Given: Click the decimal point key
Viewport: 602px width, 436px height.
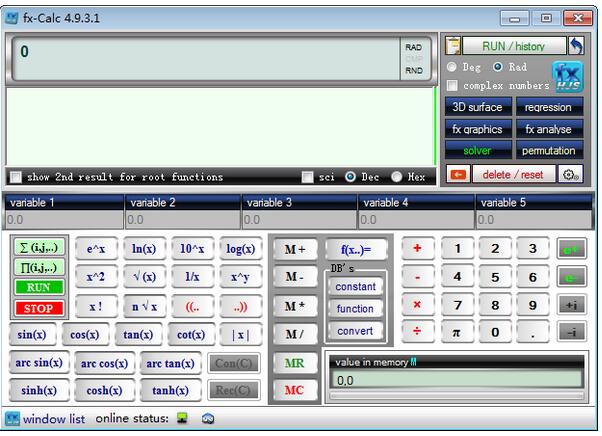Looking at the screenshot, I should (533, 332).
